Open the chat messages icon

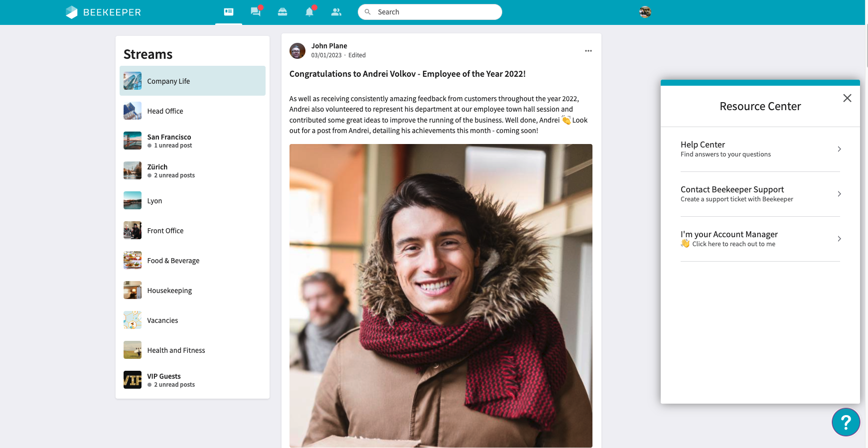256,12
